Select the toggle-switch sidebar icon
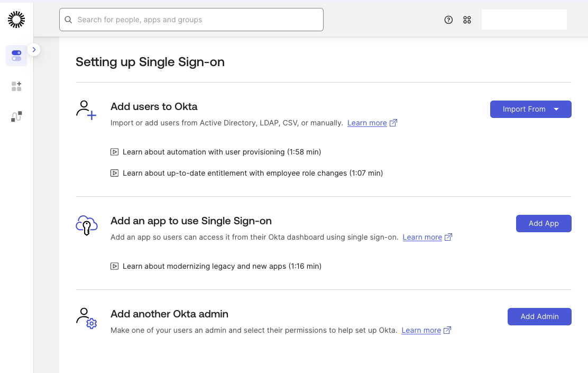The width and height of the screenshot is (588, 373). point(16,56)
